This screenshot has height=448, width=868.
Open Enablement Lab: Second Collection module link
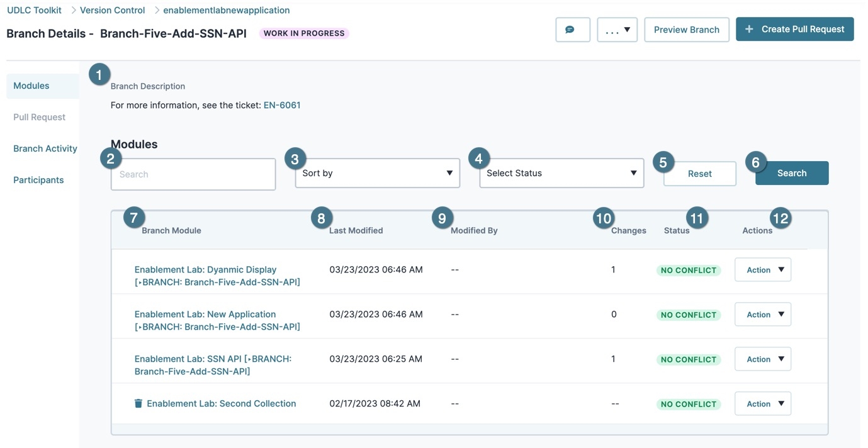point(222,403)
